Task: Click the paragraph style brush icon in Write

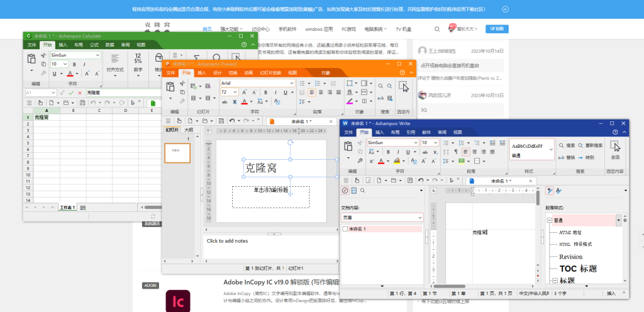Action: click(550, 191)
